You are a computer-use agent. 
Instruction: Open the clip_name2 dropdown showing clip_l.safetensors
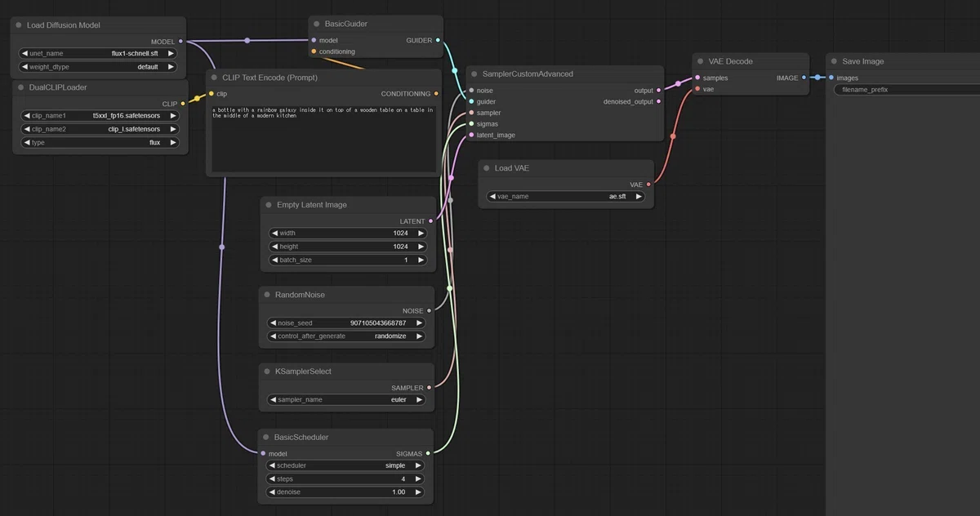tap(100, 129)
